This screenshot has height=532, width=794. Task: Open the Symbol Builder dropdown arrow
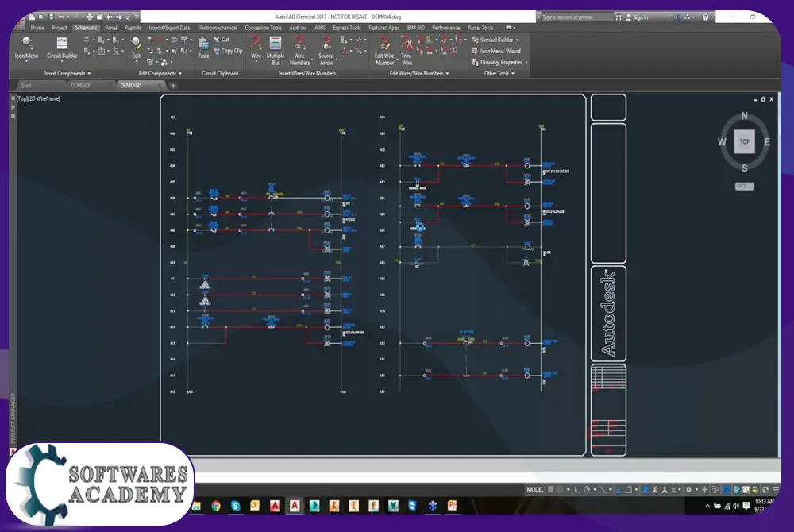pyautogui.click(x=517, y=40)
